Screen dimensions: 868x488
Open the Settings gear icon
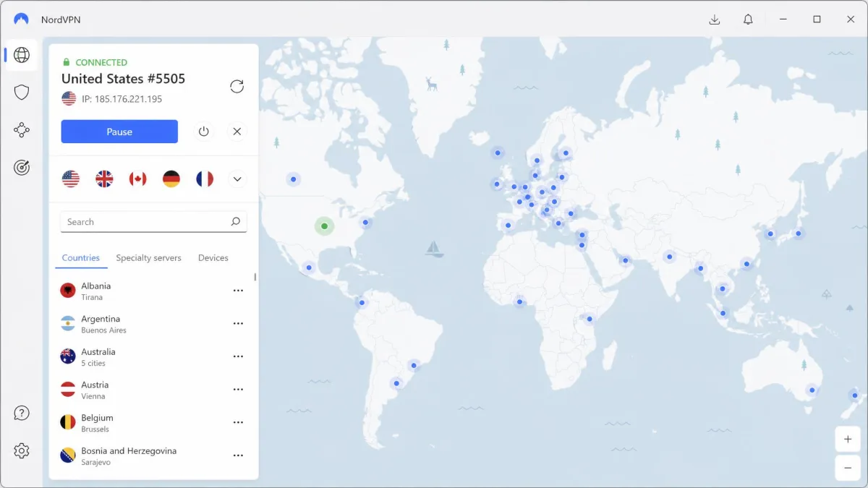pyautogui.click(x=22, y=450)
